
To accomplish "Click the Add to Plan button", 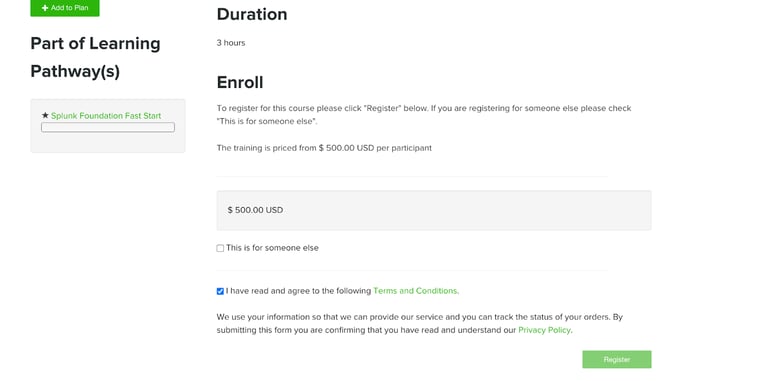I will 65,8.
